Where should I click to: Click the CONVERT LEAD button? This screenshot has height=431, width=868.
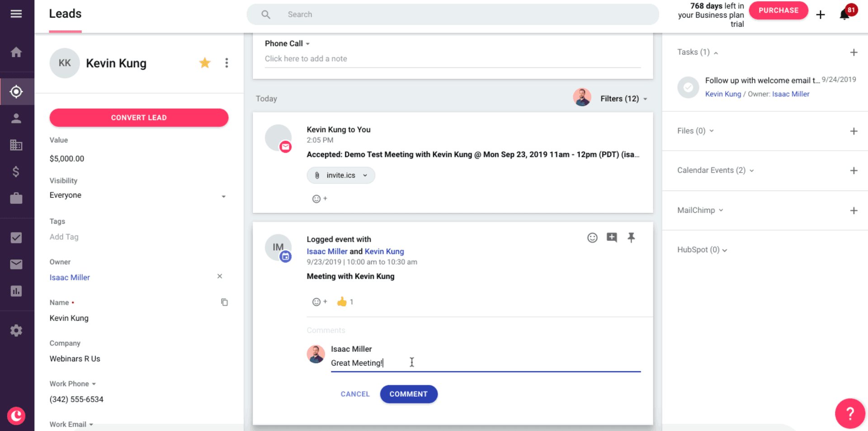[x=139, y=117]
